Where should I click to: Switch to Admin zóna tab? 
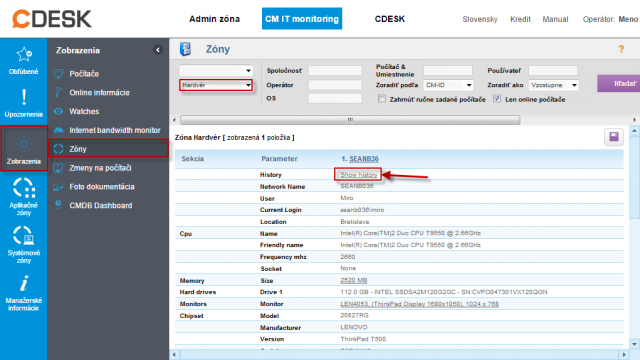point(214,19)
